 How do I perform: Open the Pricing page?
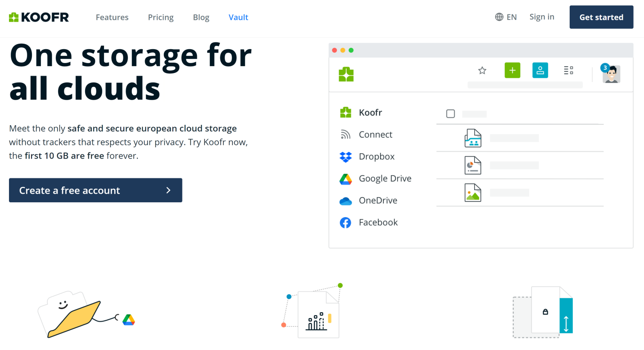pos(160,17)
